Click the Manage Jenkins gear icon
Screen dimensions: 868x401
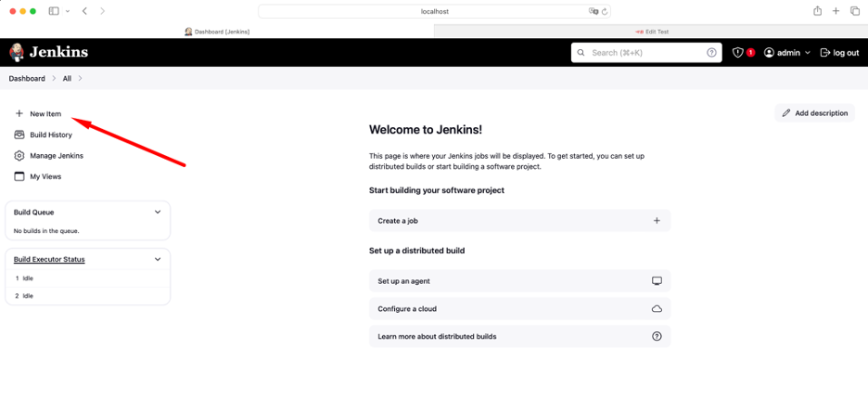(19, 156)
